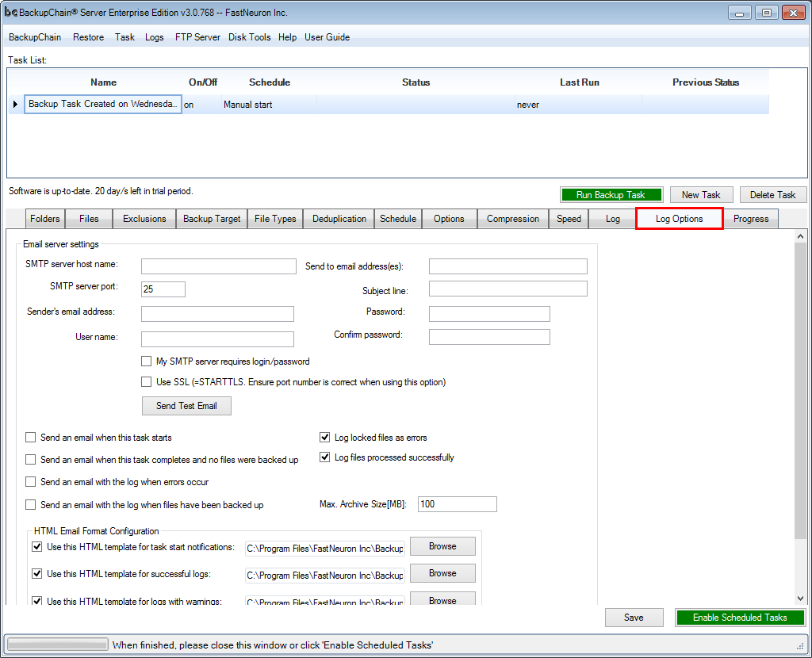Switch to the Speed tab
Image resolution: width=812 pixels, height=658 pixels.
569,219
